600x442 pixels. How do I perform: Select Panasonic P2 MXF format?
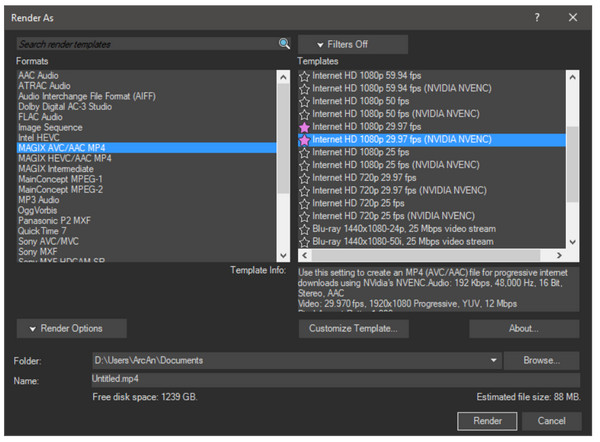[147, 220]
